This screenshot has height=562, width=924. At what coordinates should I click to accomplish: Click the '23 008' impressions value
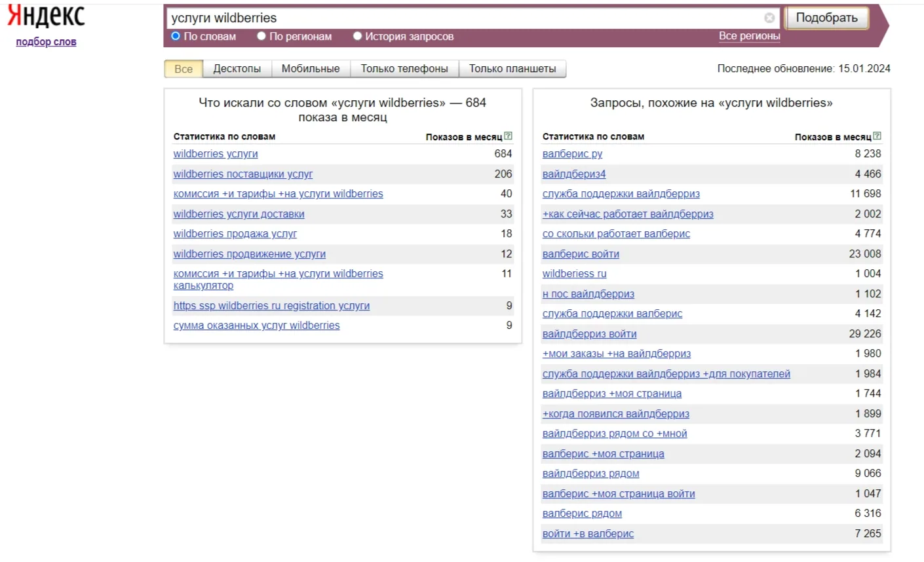(x=865, y=254)
